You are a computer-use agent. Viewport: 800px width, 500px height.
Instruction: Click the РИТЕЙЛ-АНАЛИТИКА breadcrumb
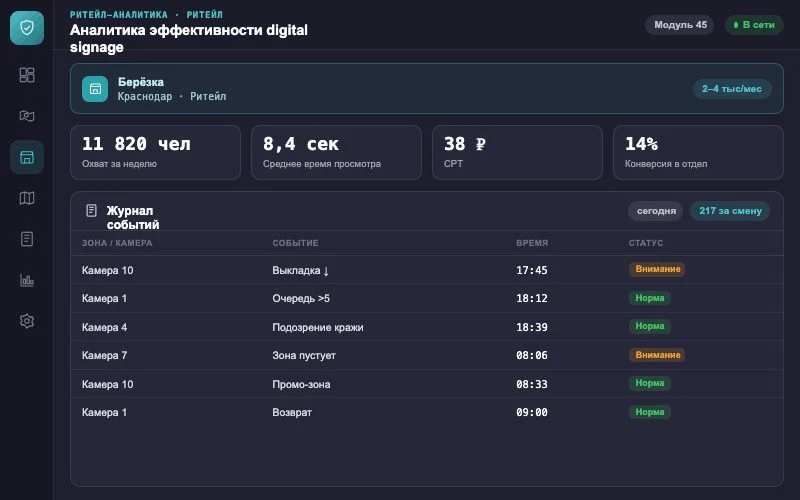[x=118, y=15]
